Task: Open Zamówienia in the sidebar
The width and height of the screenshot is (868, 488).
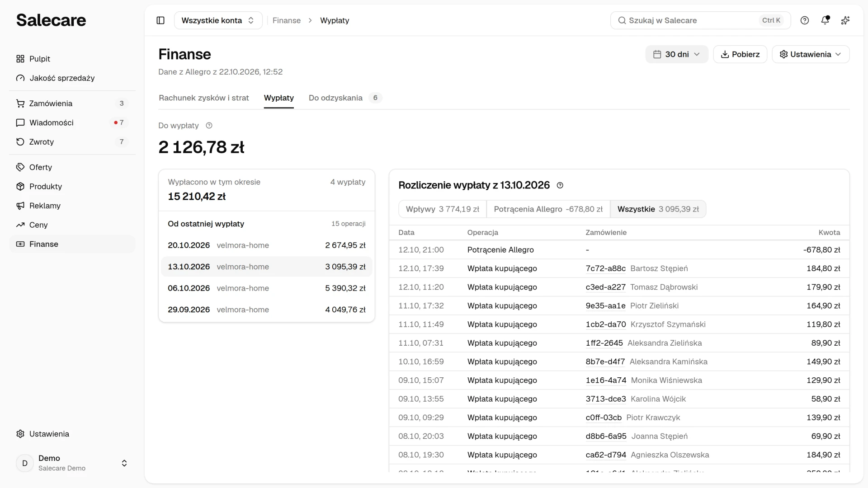Action: pyautogui.click(x=72, y=103)
